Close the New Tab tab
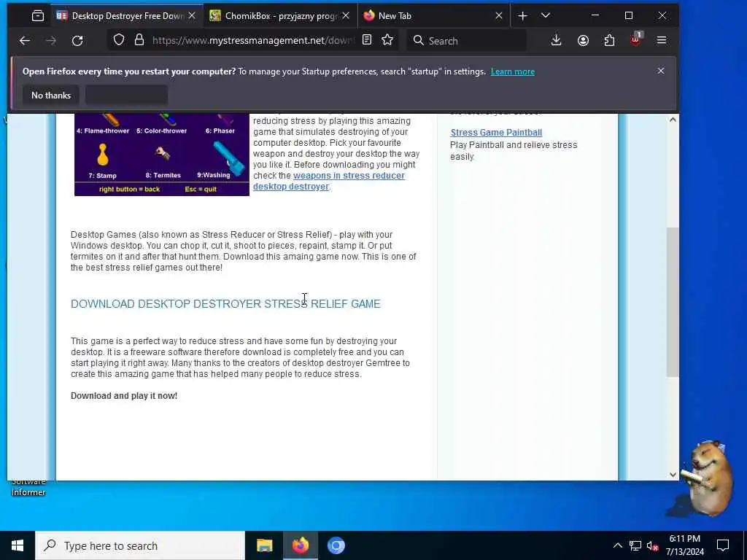 [x=499, y=16]
